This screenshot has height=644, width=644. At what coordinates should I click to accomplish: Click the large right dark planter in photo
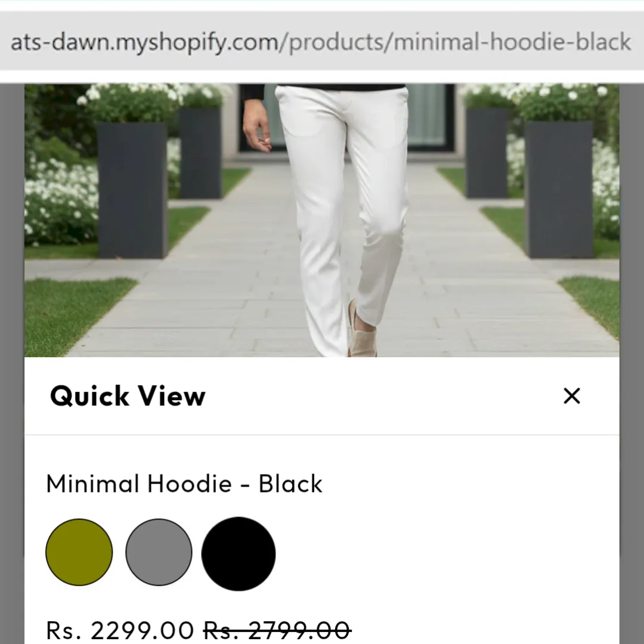[x=559, y=190]
